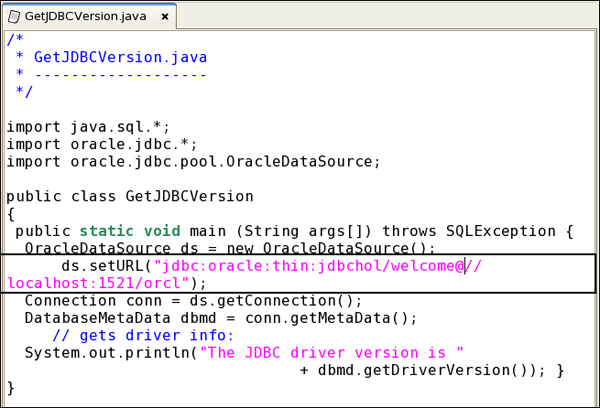This screenshot has height=408, width=600.
Task: Click the 'import oracle.jdbc.*;' line
Action: (x=102, y=144)
